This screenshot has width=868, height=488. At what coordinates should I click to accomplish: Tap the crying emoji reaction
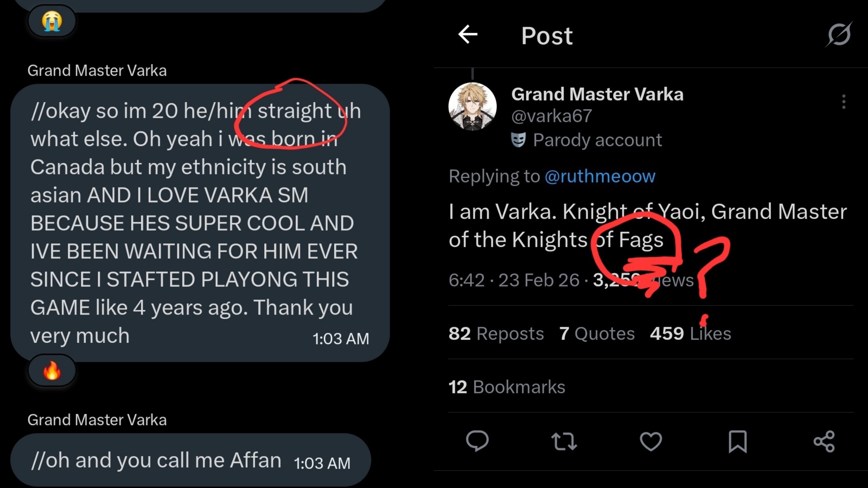pyautogui.click(x=52, y=21)
